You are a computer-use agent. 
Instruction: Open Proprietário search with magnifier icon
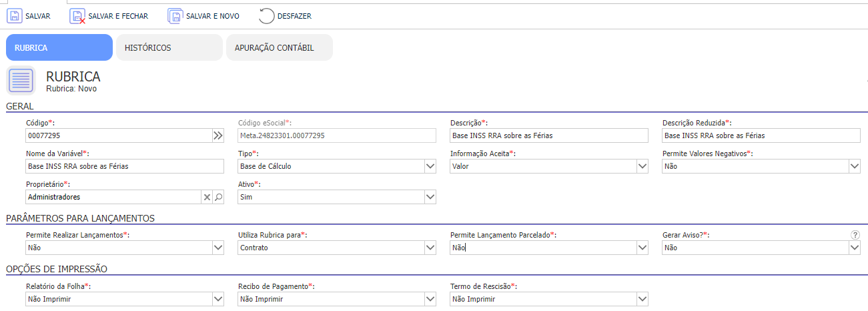click(218, 197)
